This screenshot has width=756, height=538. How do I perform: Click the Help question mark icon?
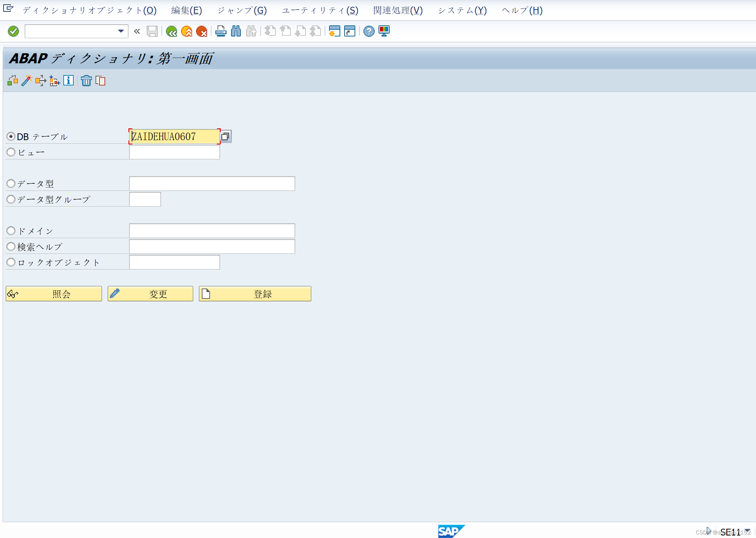tap(369, 31)
